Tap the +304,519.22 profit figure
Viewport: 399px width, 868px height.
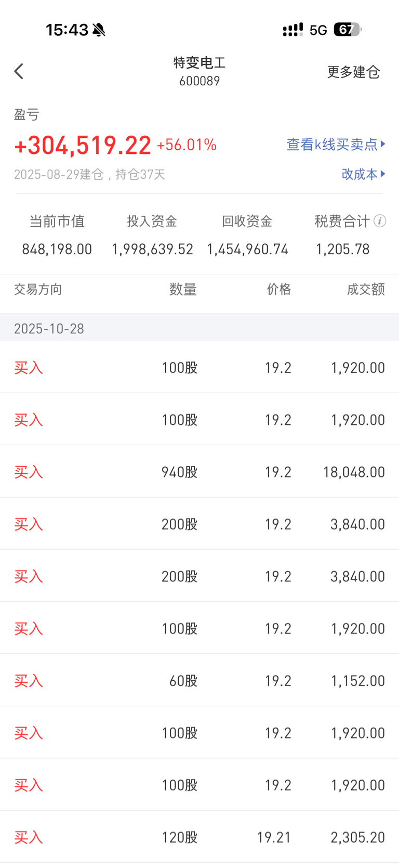83,145
